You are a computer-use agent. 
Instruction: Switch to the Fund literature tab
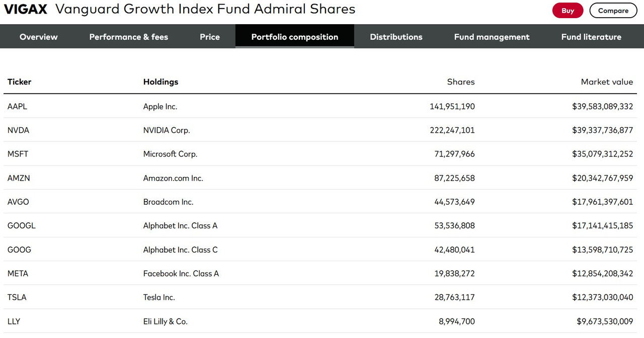pyautogui.click(x=591, y=37)
